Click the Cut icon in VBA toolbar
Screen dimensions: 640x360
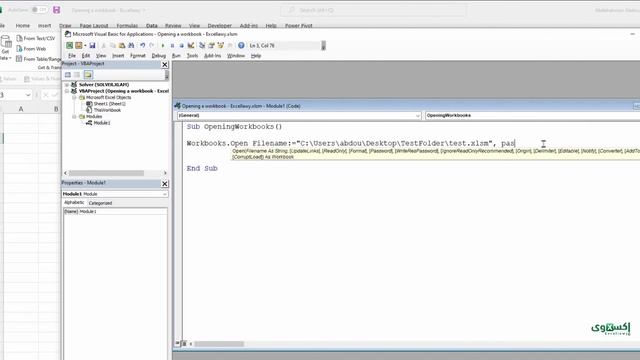104,45
